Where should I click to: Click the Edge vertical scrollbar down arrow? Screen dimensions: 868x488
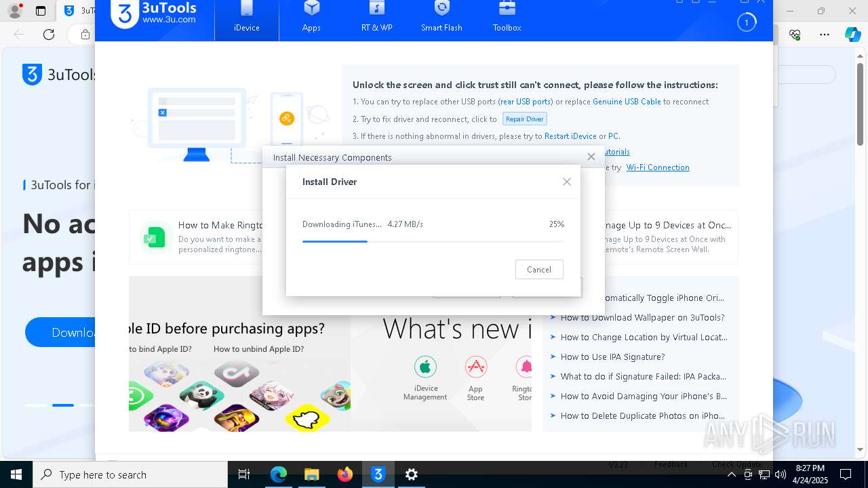point(861,449)
